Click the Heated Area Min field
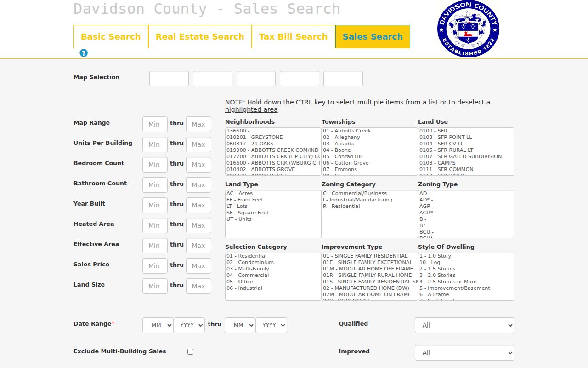Viewport: 588px width, 368px height. (x=155, y=225)
